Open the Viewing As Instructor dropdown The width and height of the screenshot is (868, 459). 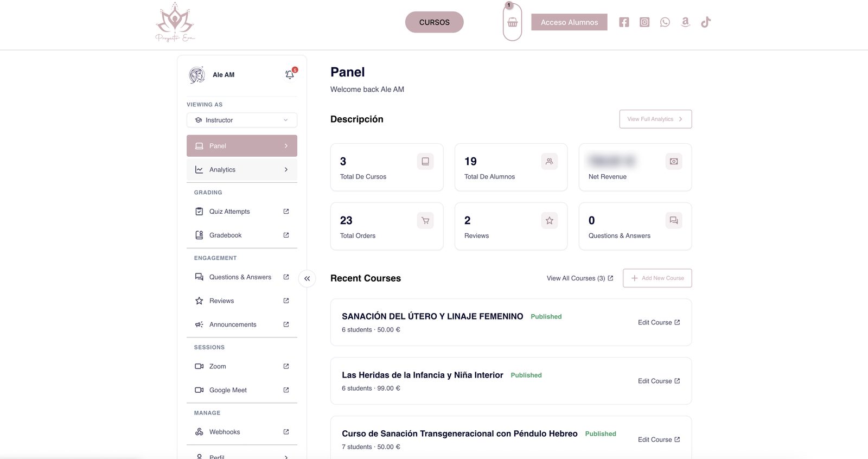[242, 120]
